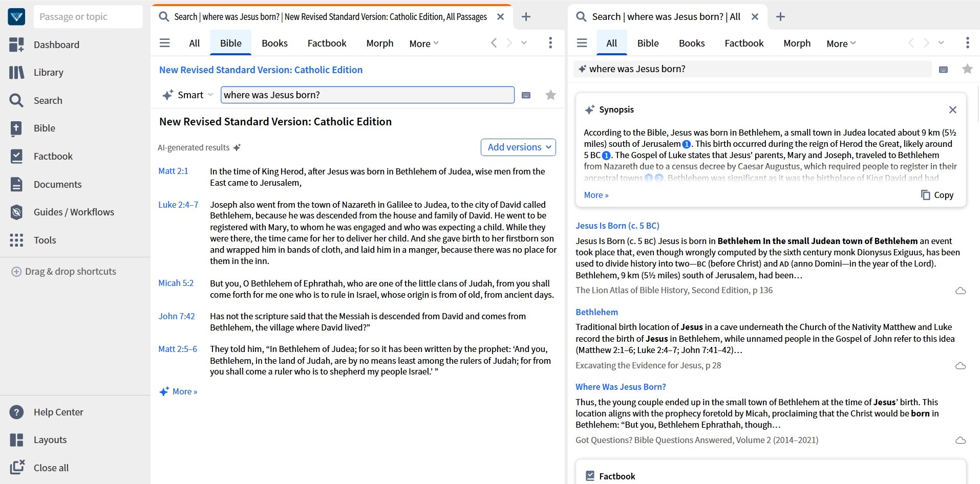980x484 pixels.
Task: Open the left search panel hamburger menu
Action: [x=164, y=43]
